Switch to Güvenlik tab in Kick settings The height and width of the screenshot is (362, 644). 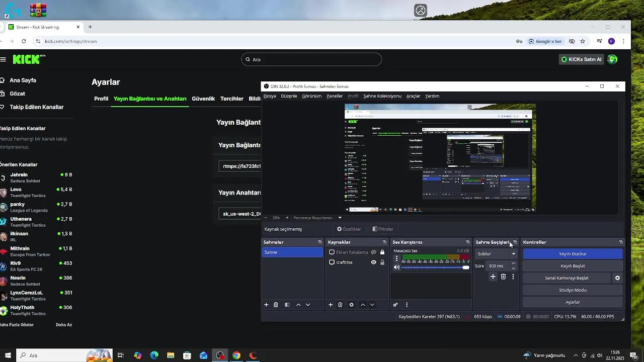click(203, 99)
